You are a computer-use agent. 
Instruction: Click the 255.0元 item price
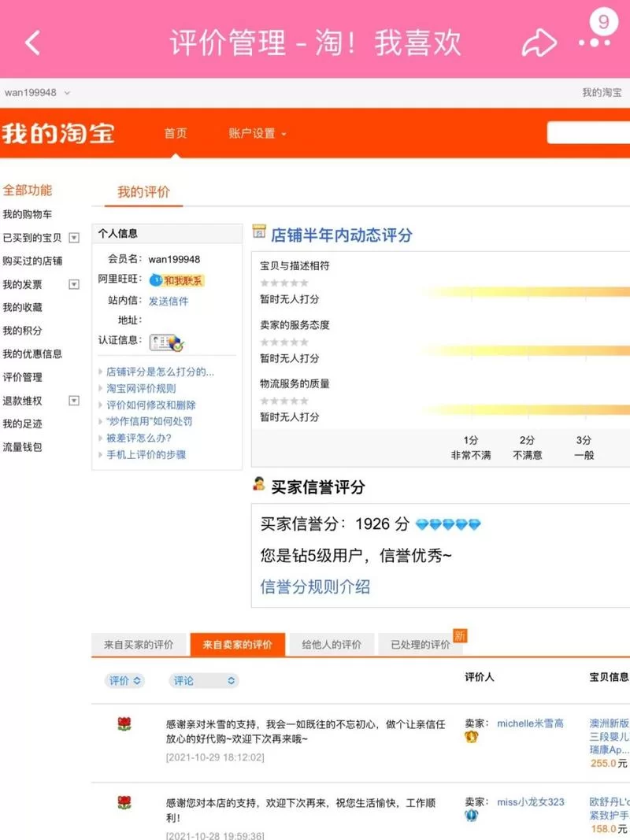point(609,764)
